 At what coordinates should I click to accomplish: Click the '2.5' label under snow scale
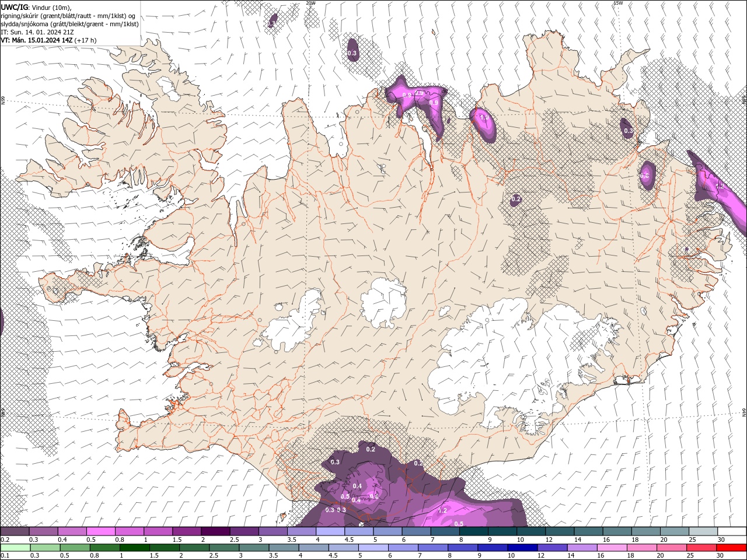click(234, 540)
